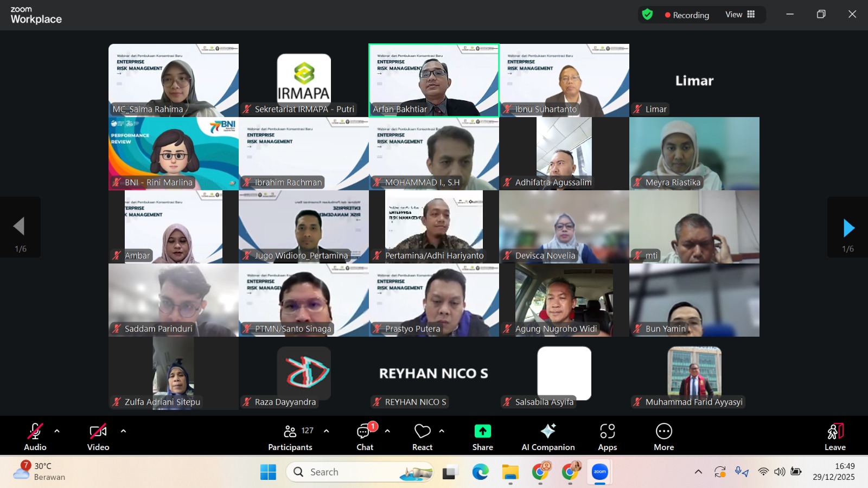Open File Explorer from the taskbar
868x488 pixels.
pyautogui.click(x=510, y=472)
